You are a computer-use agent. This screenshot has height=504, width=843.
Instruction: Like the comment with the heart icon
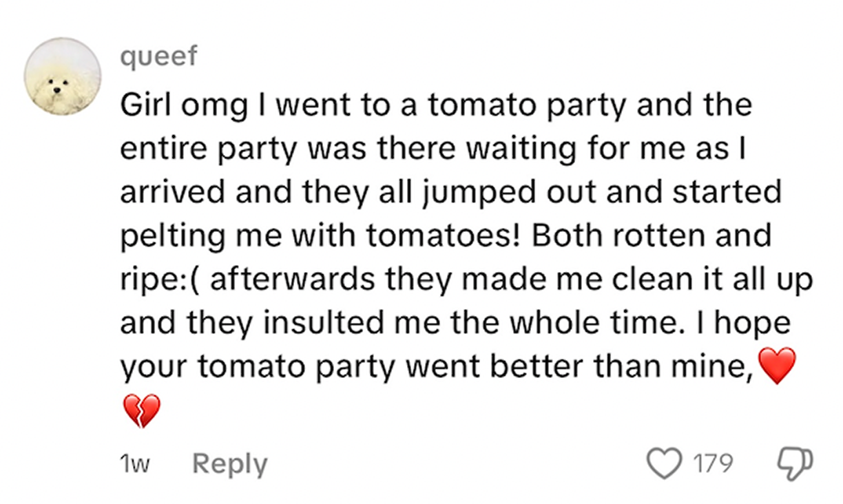click(664, 463)
